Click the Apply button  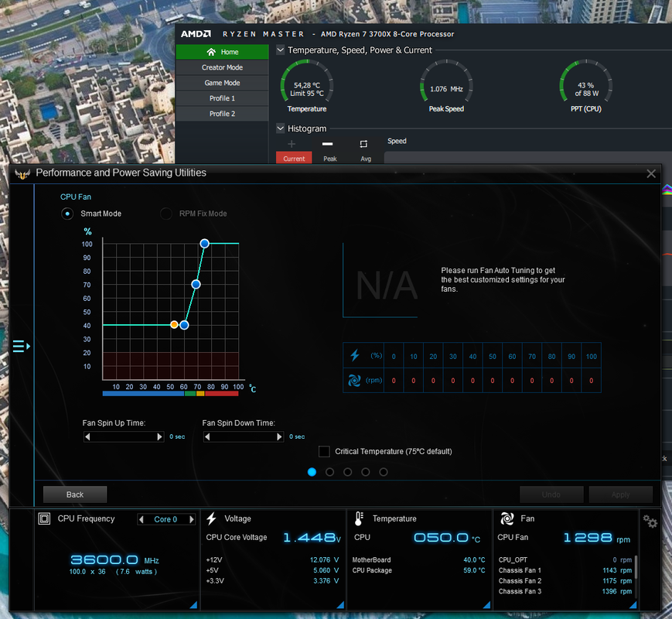[x=620, y=494]
